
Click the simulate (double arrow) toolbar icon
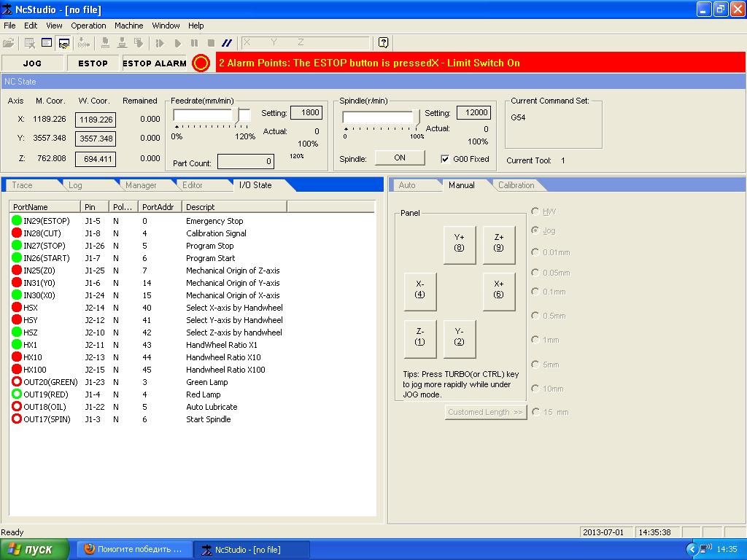[x=160, y=43]
